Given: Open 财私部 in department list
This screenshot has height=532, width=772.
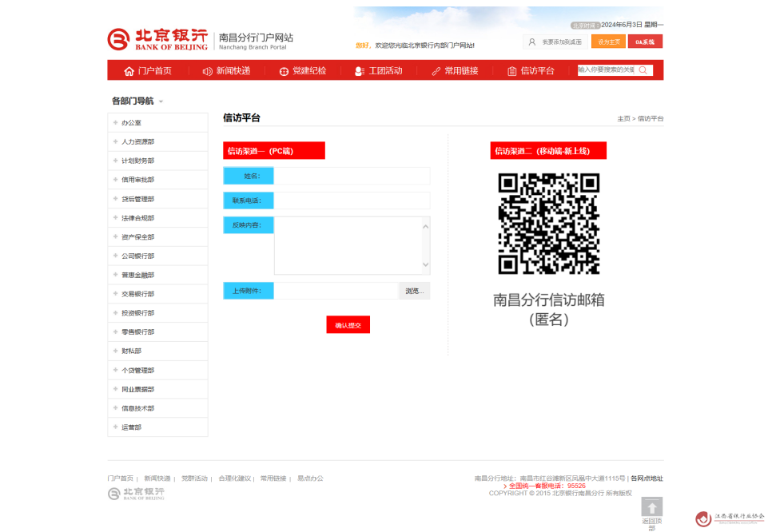Looking at the screenshot, I should [x=157, y=351].
